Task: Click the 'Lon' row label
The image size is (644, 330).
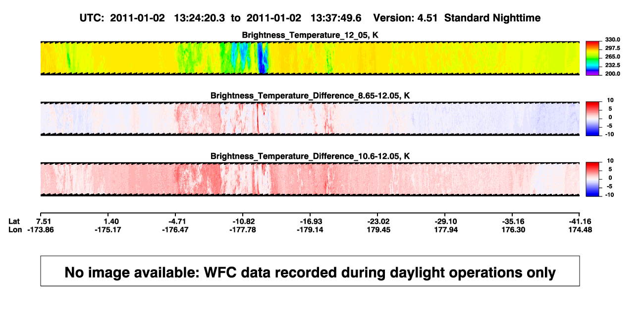Action: point(15,230)
